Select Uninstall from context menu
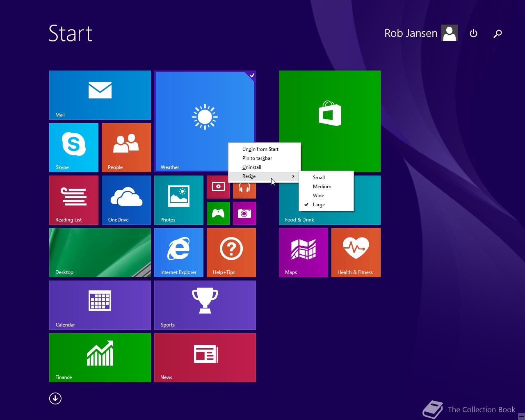Viewport: 525px width, 420px height. point(265,167)
